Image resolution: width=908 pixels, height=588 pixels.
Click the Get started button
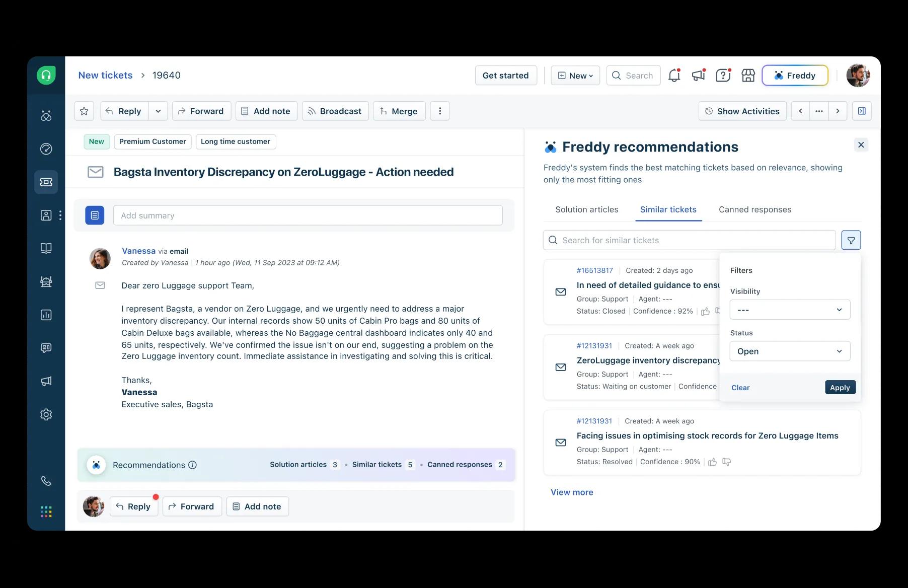coord(506,76)
